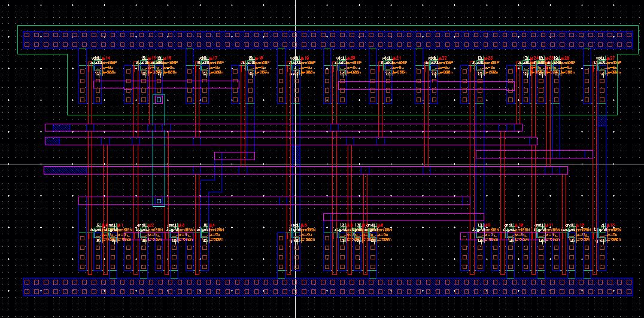644x318 pixels.
Task: Select the bottom ground rail contact strip
Action: tap(328, 288)
